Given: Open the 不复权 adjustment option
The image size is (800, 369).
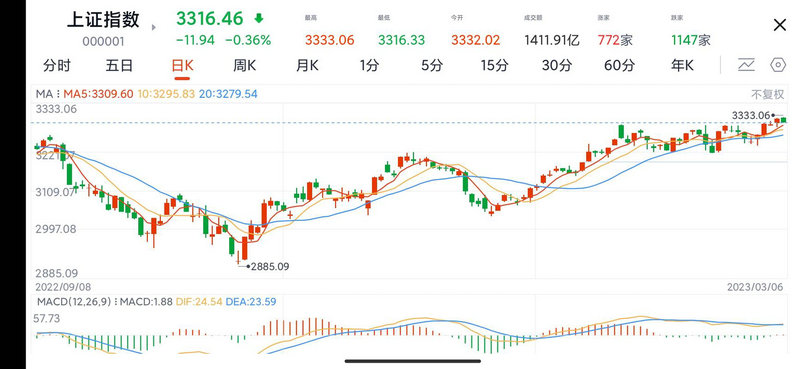Looking at the screenshot, I should coord(767,94).
